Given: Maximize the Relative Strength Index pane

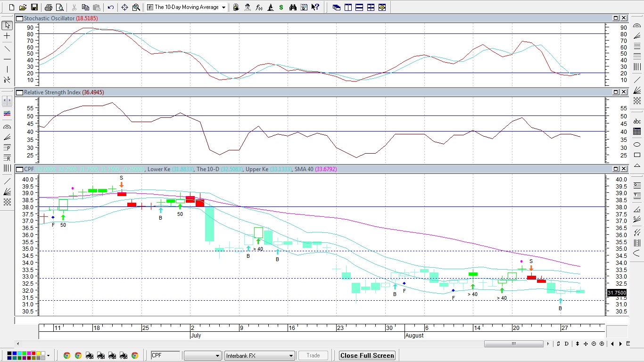Looking at the screenshot, I should coord(616,92).
